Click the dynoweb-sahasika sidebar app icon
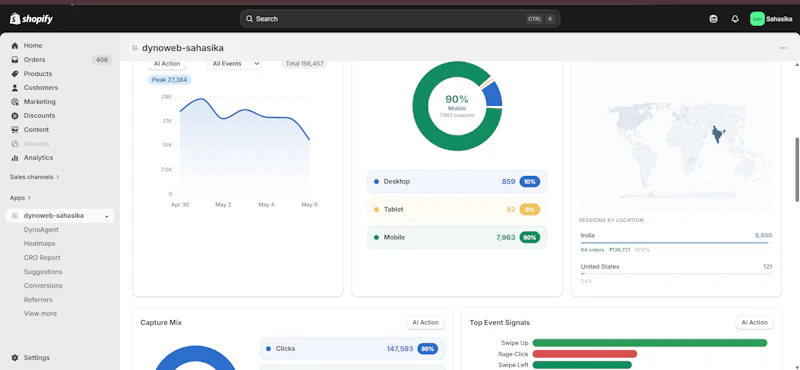800x370 pixels. coord(15,216)
